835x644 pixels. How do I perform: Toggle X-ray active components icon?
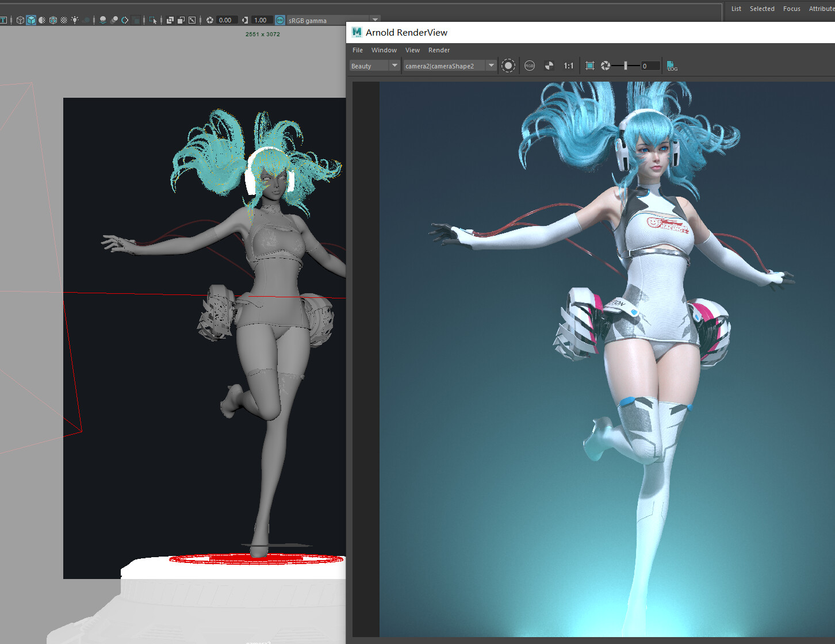(181, 20)
